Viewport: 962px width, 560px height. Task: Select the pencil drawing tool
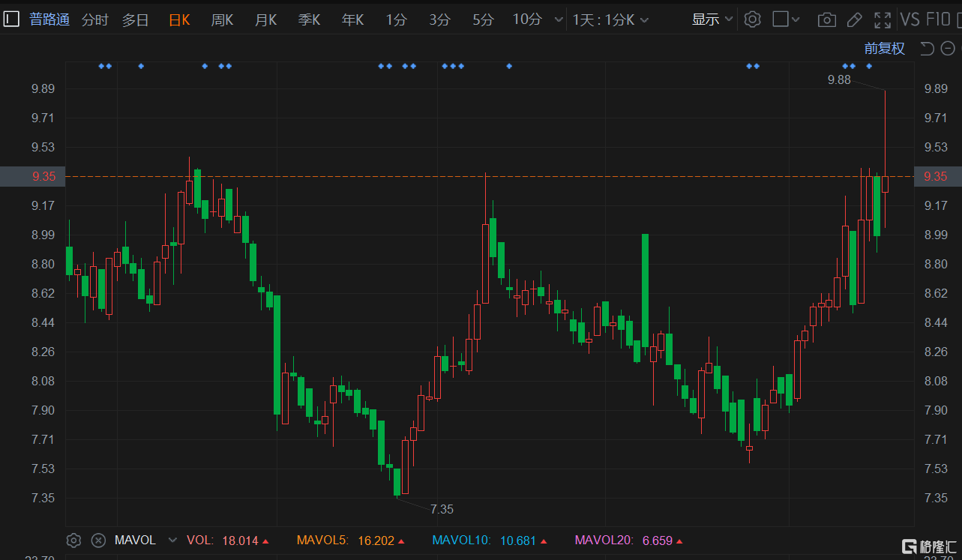tap(854, 20)
